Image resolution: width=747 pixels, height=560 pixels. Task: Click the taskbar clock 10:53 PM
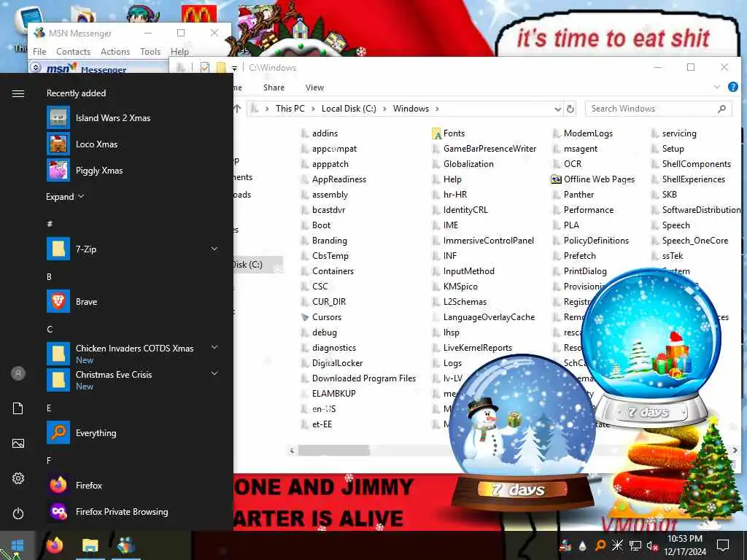point(684,539)
